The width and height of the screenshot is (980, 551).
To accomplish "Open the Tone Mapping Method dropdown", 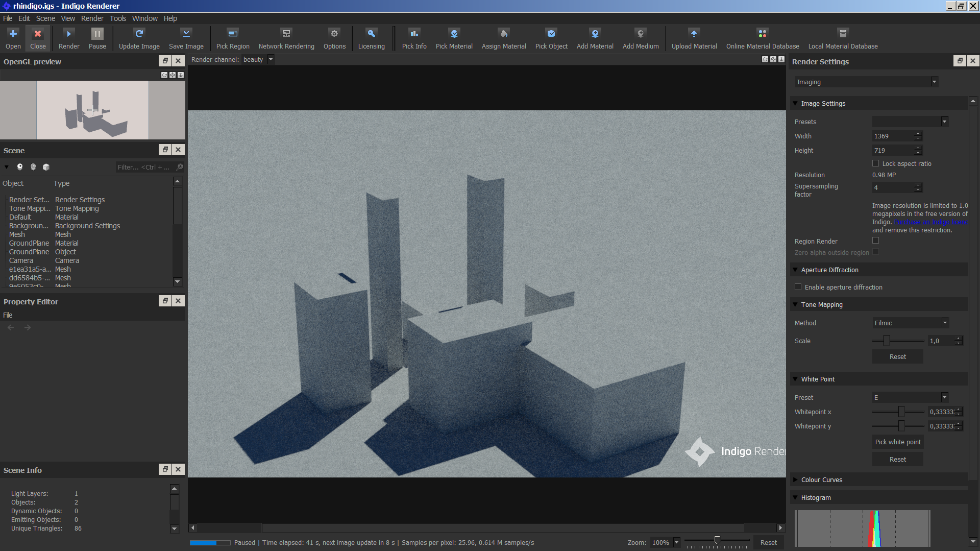I will 910,323.
